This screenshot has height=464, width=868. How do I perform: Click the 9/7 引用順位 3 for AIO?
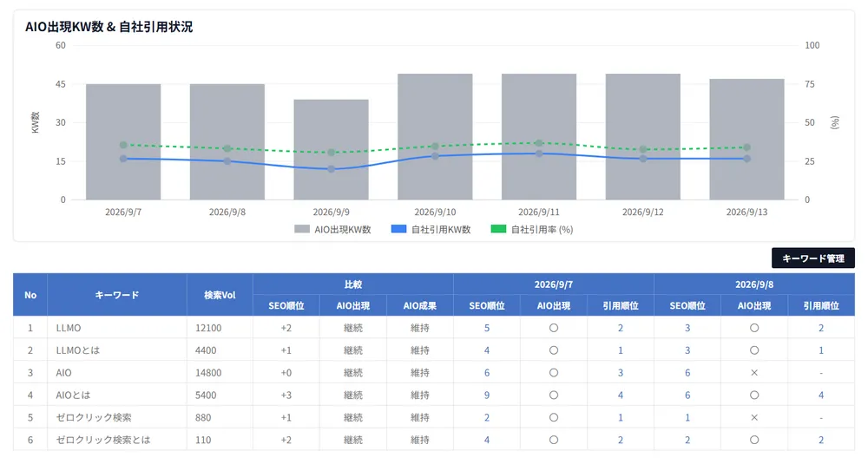[621, 373]
